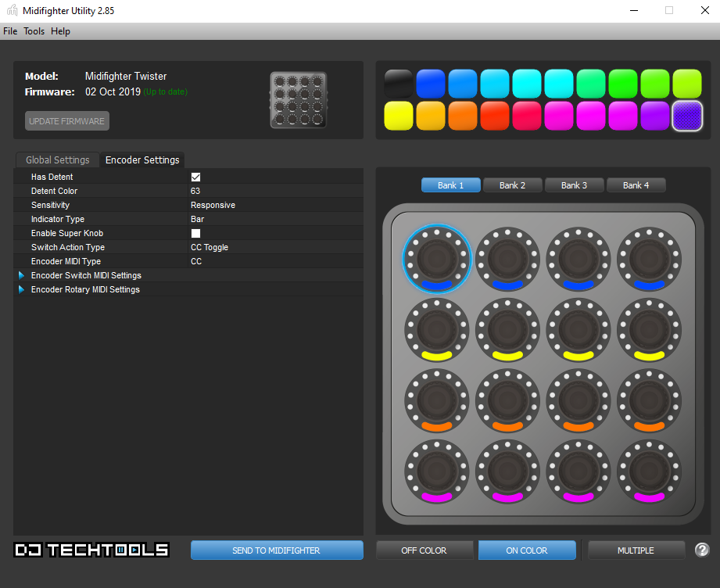Switch to the Global Settings tab
This screenshot has height=588, width=720.
click(57, 160)
